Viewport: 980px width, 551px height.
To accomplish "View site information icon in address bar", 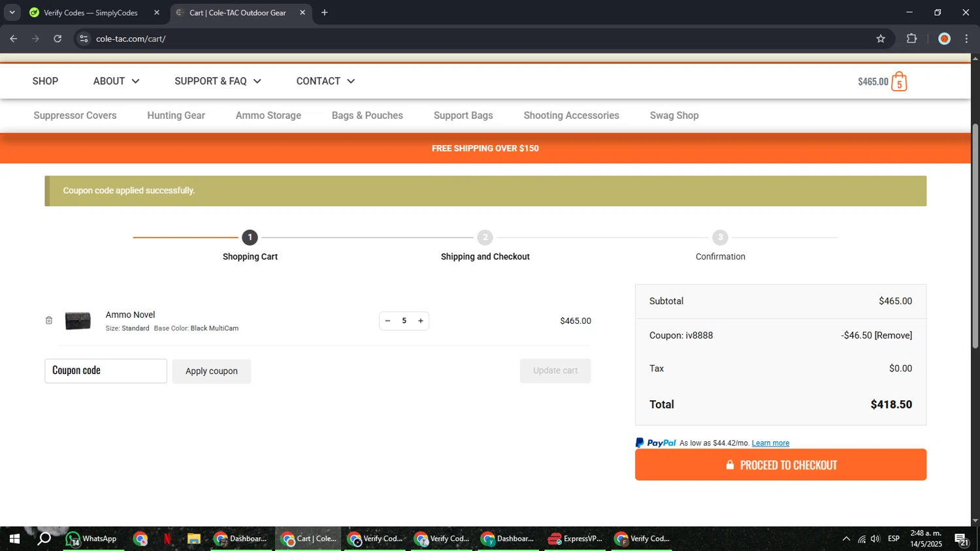I will pyautogui.click(x=84, y=39).
